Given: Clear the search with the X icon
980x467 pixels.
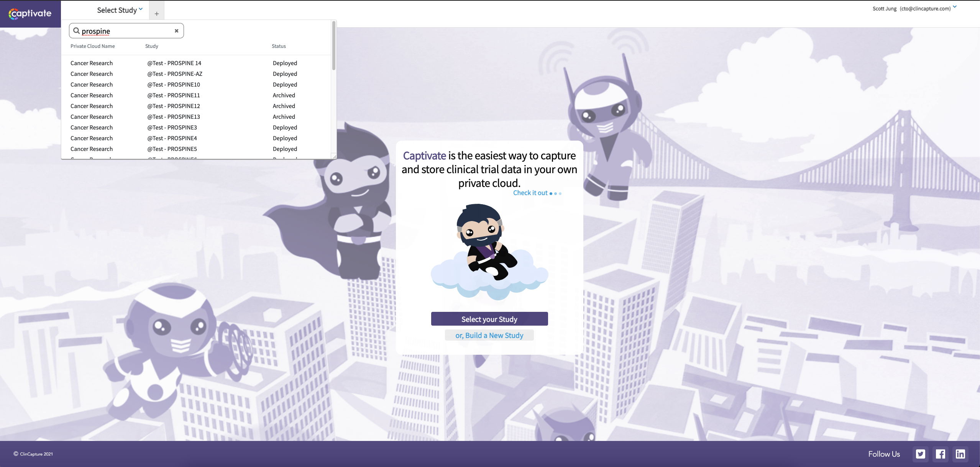Looking at the screenshot, I should [177, 31].
